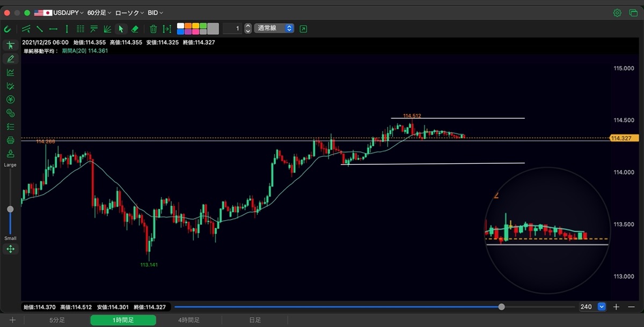Pick the orange color swatch
The height and width of the screenshot is (327, 644).
[188, 26]
